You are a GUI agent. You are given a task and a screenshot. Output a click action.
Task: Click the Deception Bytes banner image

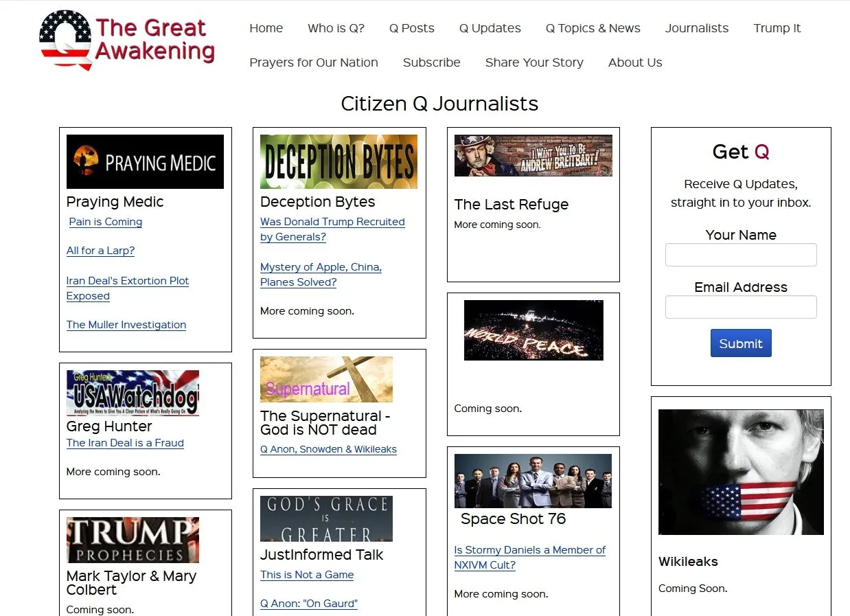[338, 161]
